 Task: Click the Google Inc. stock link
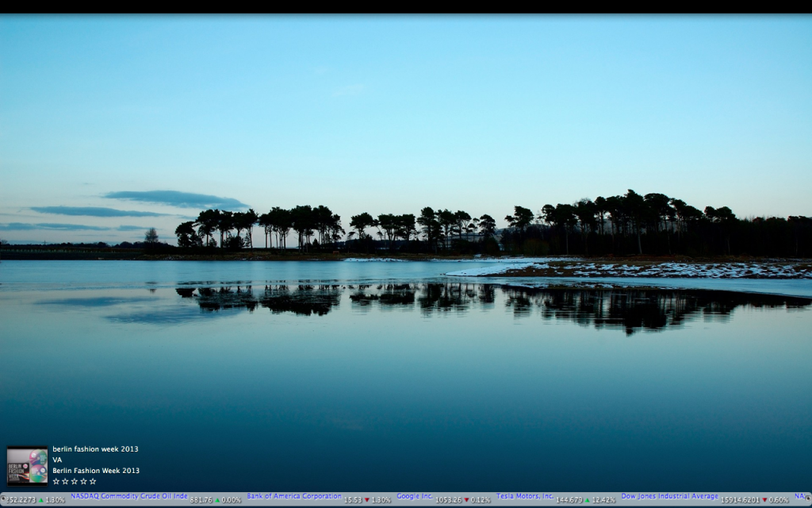[415, 496]
